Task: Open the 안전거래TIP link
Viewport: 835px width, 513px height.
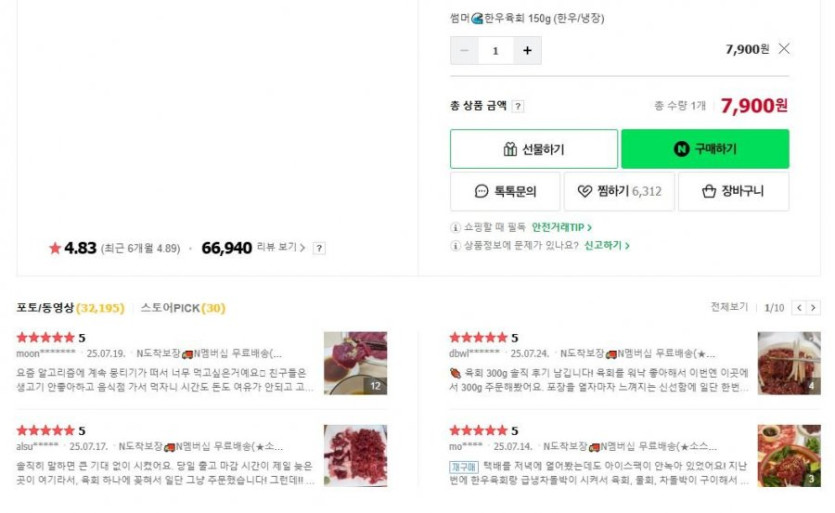Action: click(x=561, y=228)
